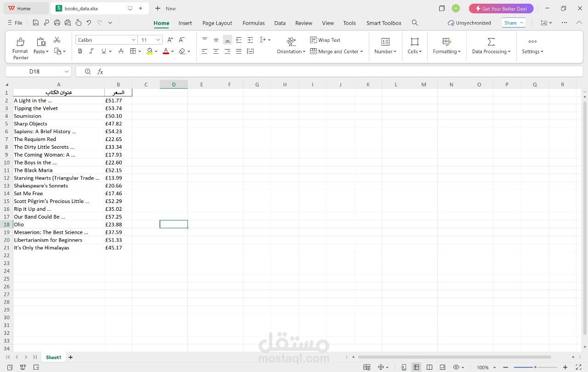Viewport: 588px width, 372px height.
Task: Click the Print icon
Action: click(57, 23)
